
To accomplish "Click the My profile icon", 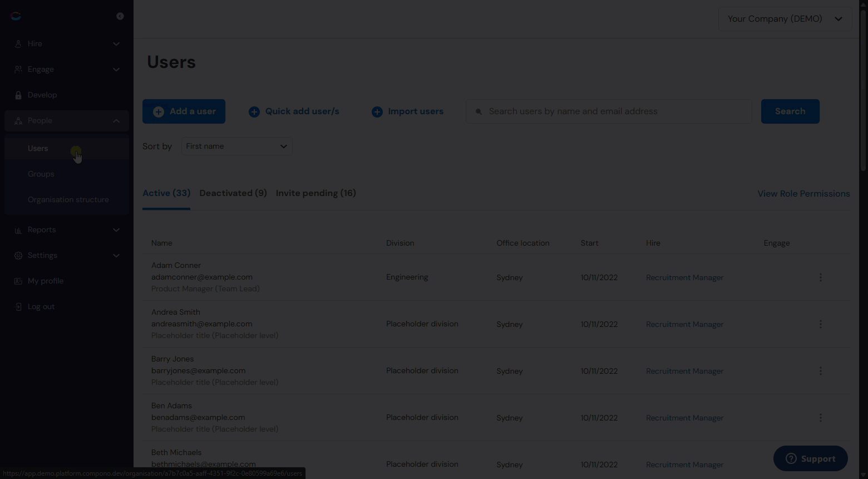I will [x=18, y=281].
